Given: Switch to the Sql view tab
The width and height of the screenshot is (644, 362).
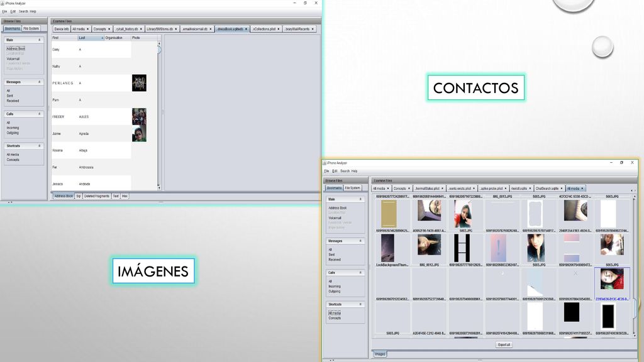Looking at the screenshot, I should [78, 196].
